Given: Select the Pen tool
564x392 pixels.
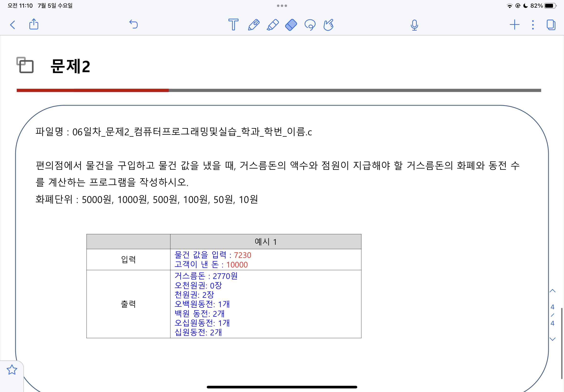Looking at the screenshot, I should click(x=254, y=25).
